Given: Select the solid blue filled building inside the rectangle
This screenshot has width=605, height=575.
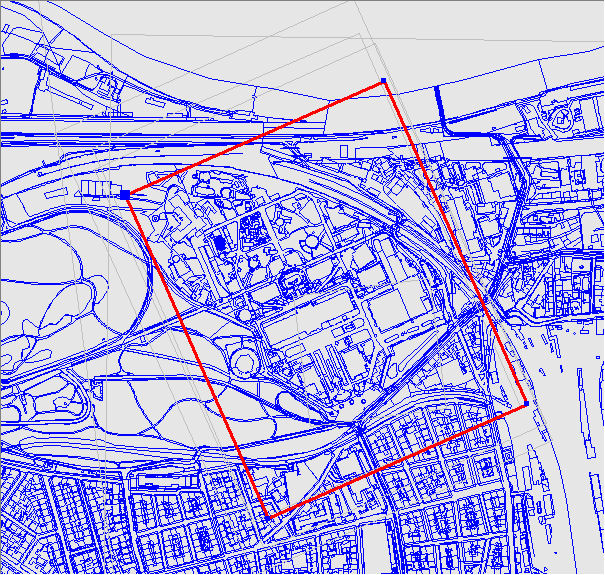Looking at the screenshot, I should (x=220, y=243).
